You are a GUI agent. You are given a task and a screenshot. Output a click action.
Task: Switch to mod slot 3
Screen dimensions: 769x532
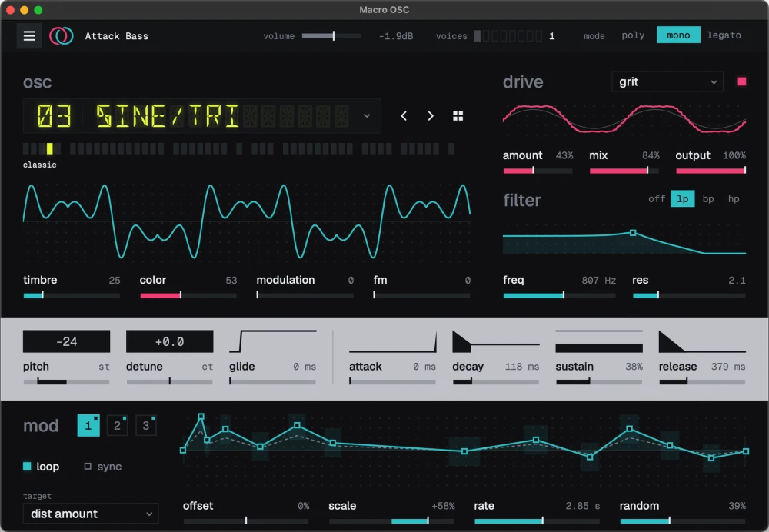pos(145,425)
